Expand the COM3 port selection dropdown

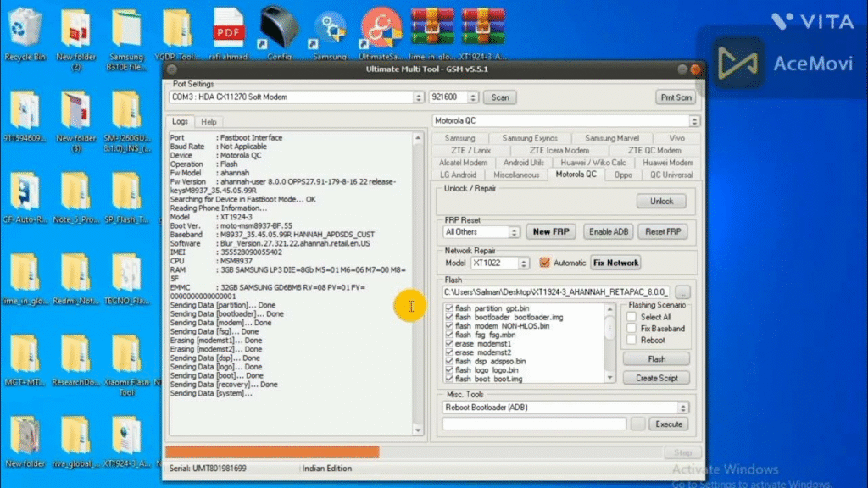(x=418, y=97)
